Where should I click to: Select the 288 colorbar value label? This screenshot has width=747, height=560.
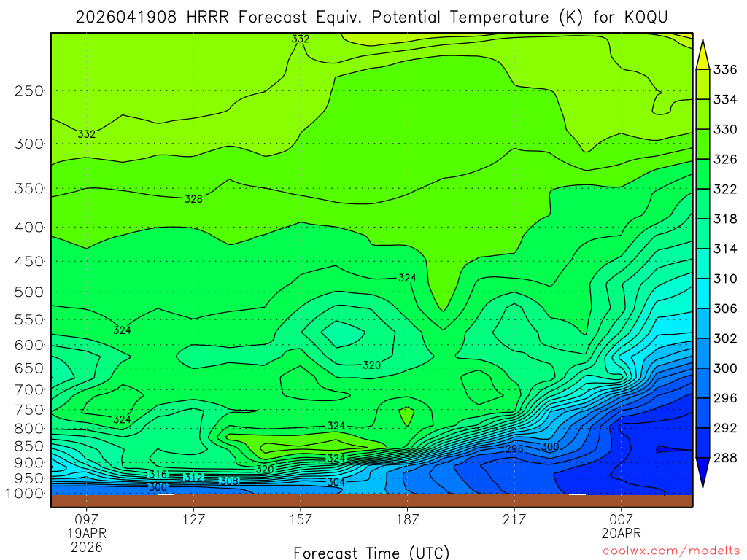click(725, 458)
